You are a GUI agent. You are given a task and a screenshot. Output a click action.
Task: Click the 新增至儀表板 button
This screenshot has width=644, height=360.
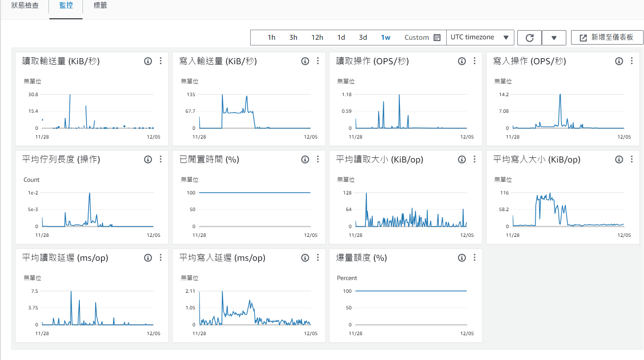(607, 38)
